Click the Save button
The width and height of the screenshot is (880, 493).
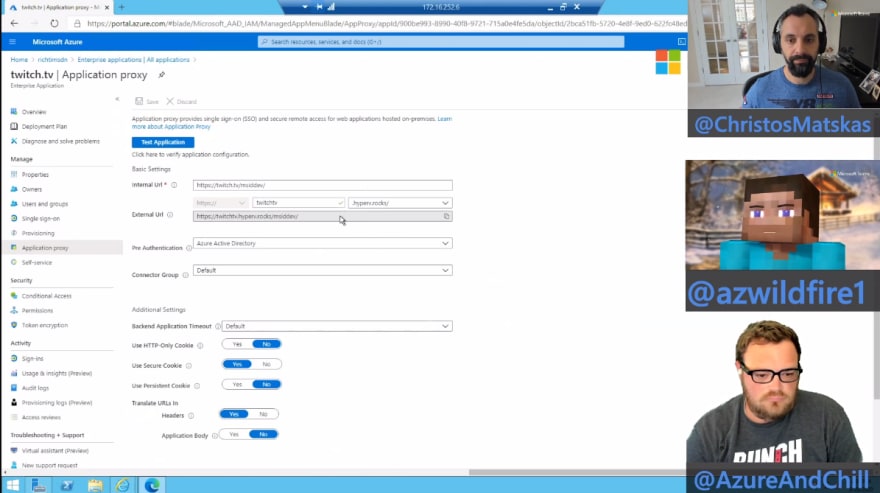coord(147,102)
